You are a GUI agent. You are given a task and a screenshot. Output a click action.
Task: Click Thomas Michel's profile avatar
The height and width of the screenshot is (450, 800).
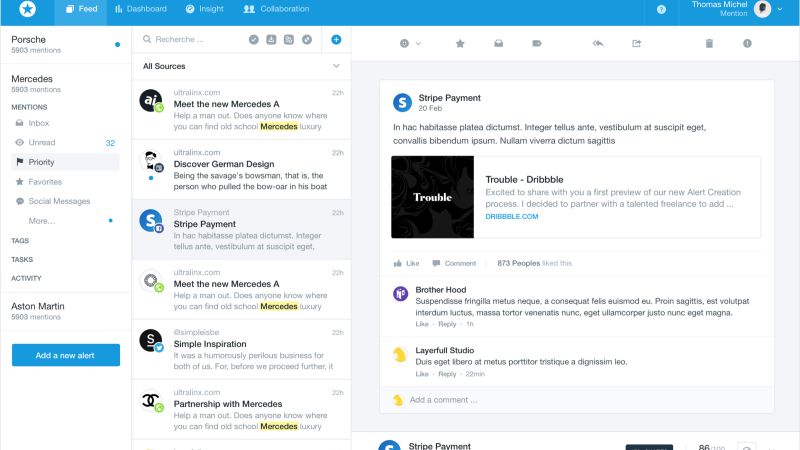(x=762, y=9)
